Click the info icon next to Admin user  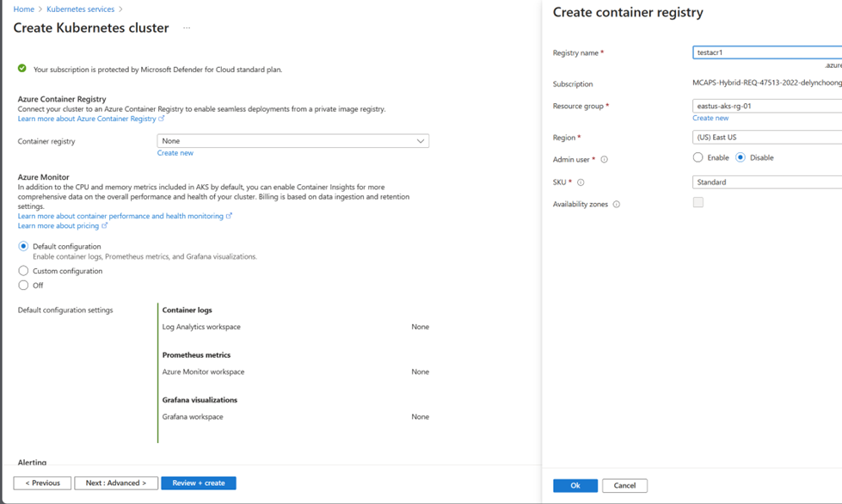tap(604, 159)
